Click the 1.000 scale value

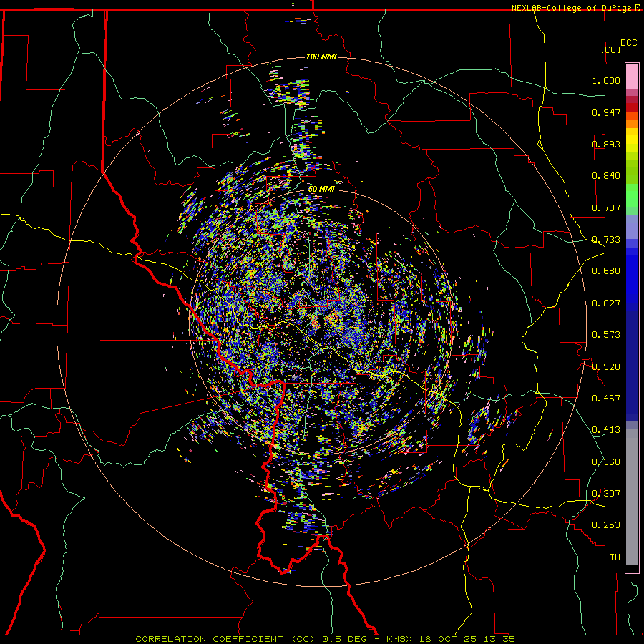tap(606, 80)
